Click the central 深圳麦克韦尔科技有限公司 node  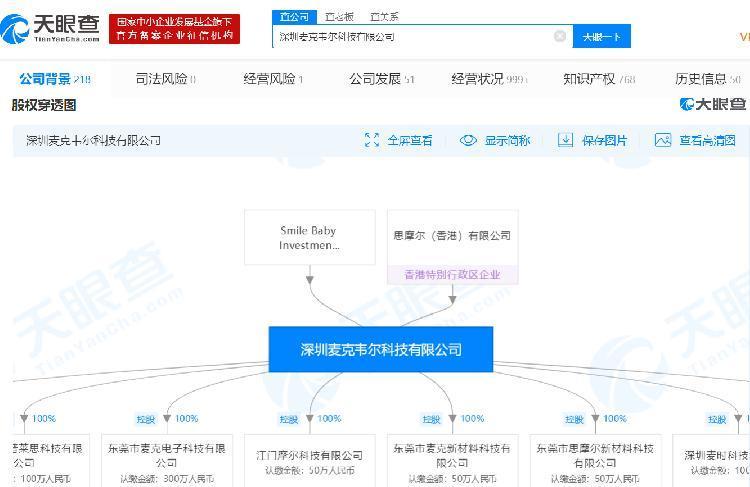coord(381,350)
